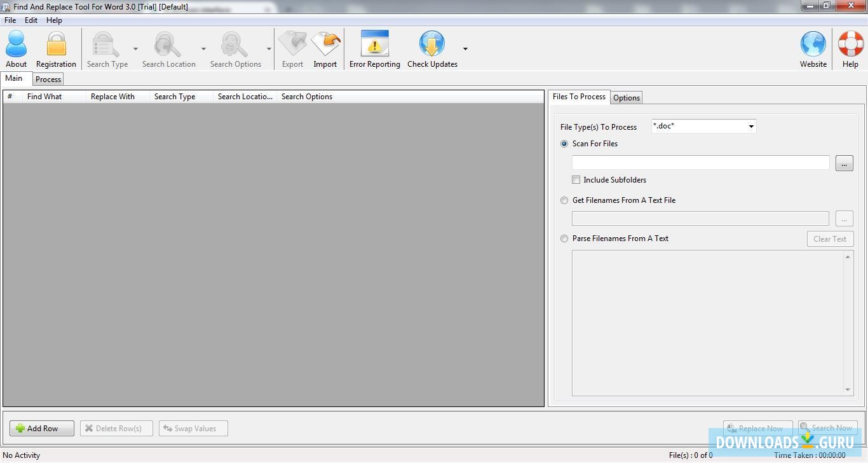Viewport: 868px width, 463px height.
Task: Expand the Search Location dropdown arrow
Action: click(203, 48)
